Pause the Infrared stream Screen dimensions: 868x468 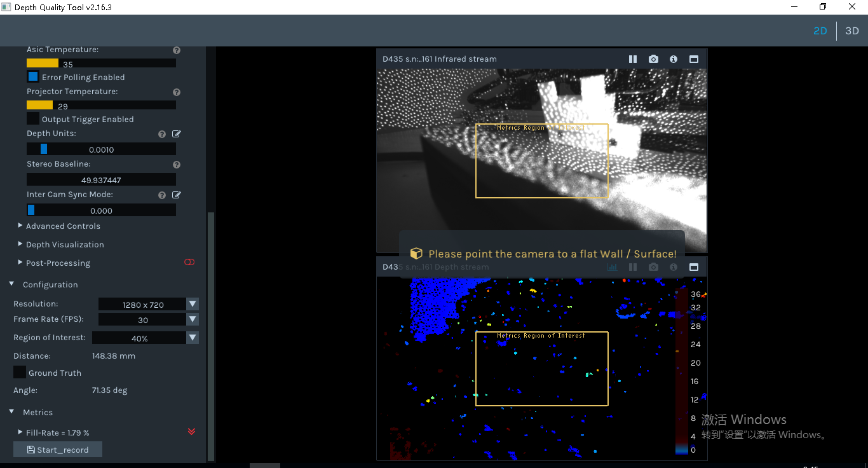(x=633, y=59)
